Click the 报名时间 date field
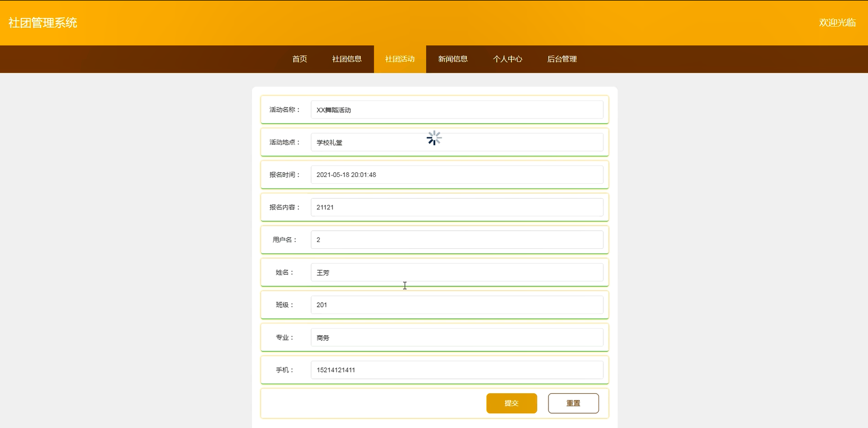868x428 pixels. [x=456, y=175]
